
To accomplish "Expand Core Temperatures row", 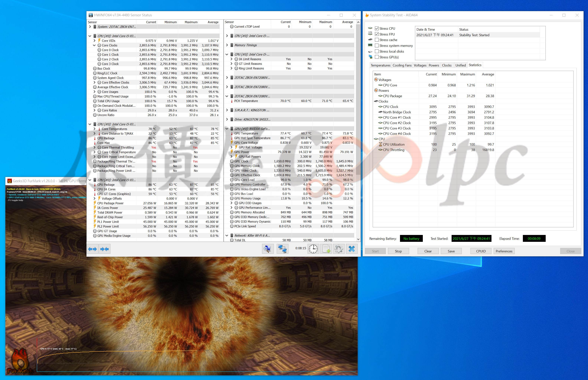I will click(94, 129).
